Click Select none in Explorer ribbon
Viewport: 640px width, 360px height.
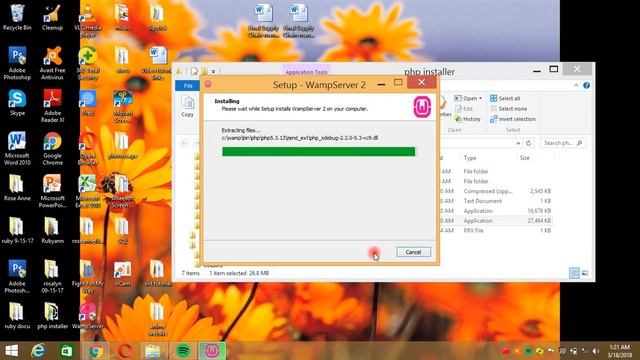click(509, 109)
